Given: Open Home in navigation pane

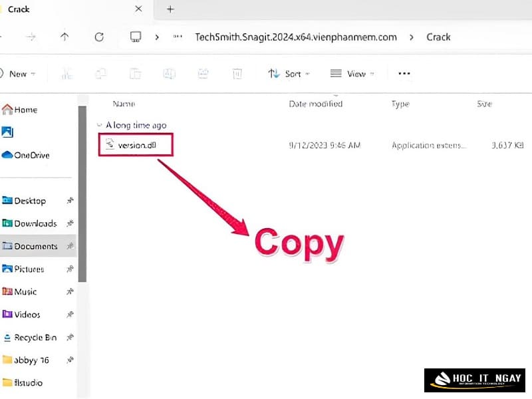Looking at the screenshot, I should [x=19, y=110].
